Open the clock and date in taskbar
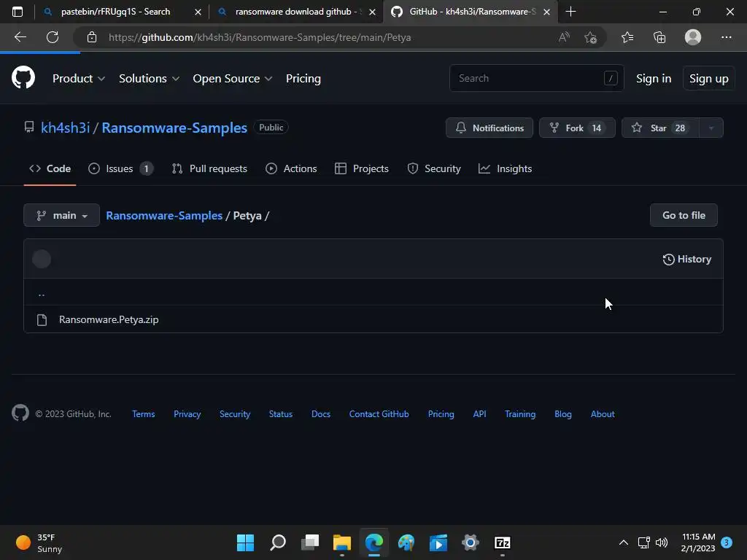Image resolution: width=747 pixels, height=560 pixels. click(x=698, y=542)
